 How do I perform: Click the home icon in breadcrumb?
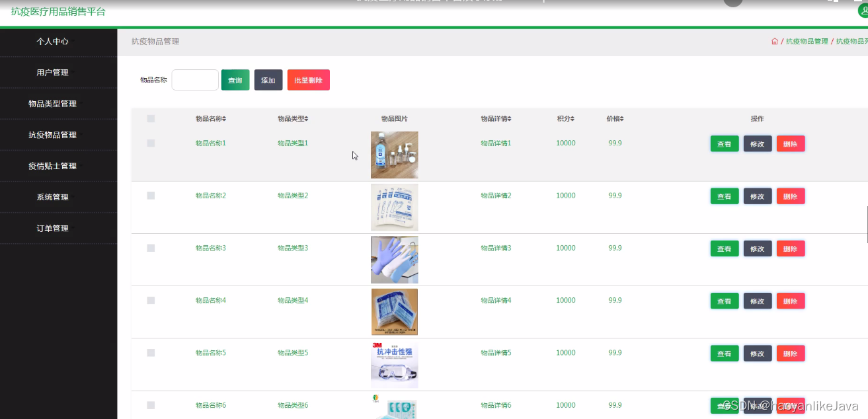coord(775,41)
